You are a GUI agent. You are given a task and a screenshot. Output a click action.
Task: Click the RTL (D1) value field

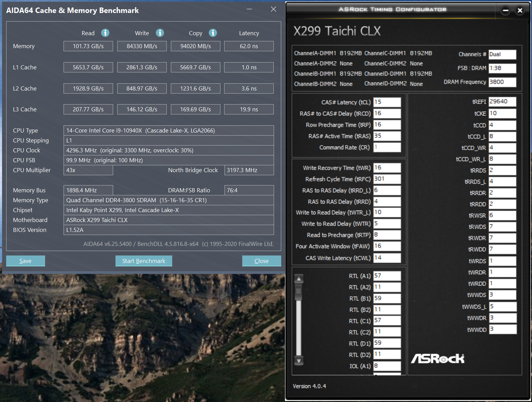click(387, 343)
